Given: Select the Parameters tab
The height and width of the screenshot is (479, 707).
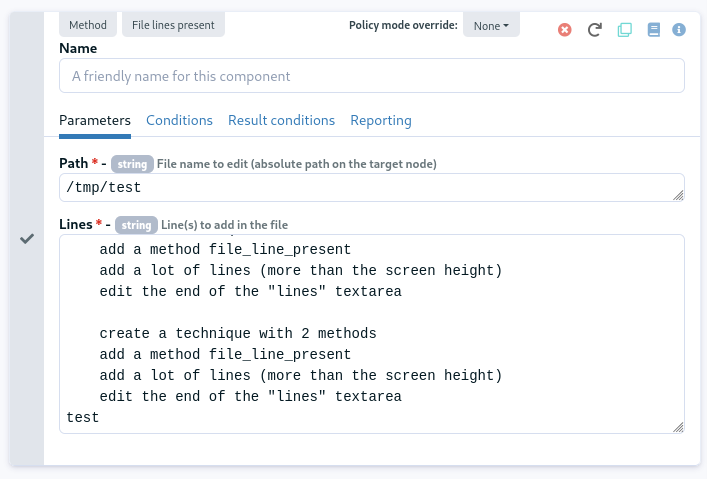Looking at the screenshot, I should pyautogui.click(x=95, y=120).
